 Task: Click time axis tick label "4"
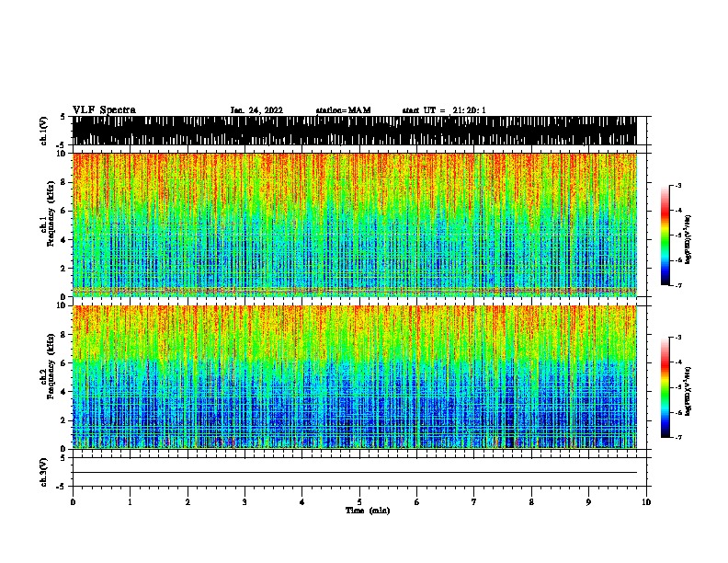click(x=302, y=502)
